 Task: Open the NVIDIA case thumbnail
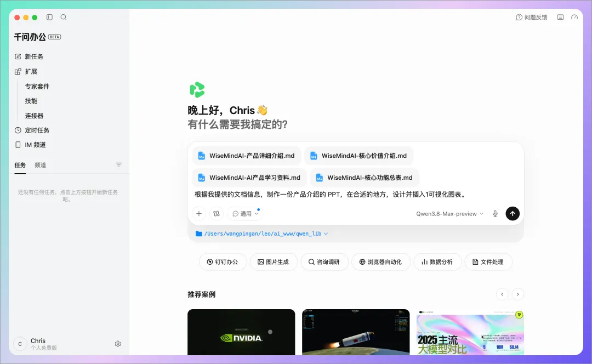pyautogui.click(x=241, y=332)
